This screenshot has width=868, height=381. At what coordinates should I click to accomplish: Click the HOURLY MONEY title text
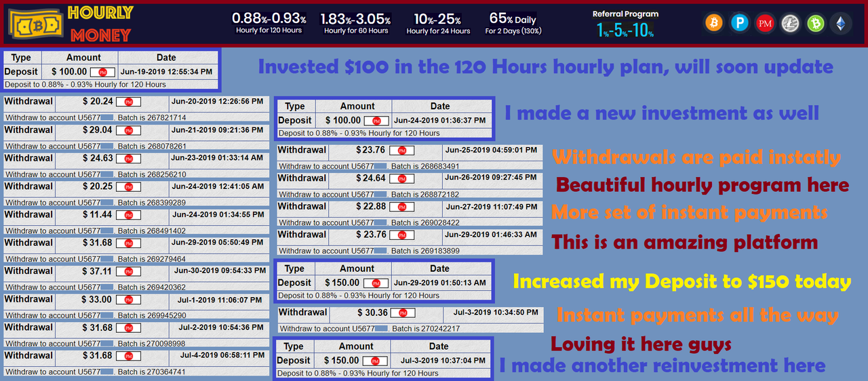[100, 23]
